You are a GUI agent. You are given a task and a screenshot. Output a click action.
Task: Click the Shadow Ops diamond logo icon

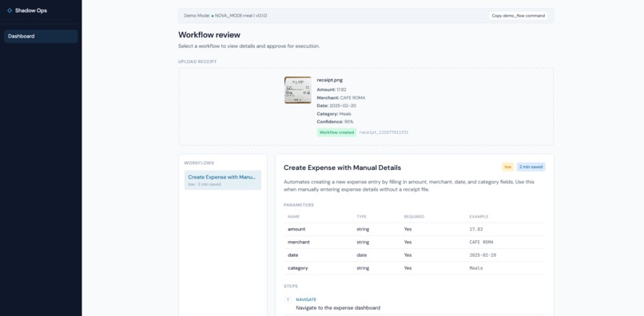(x=10, y=10)
